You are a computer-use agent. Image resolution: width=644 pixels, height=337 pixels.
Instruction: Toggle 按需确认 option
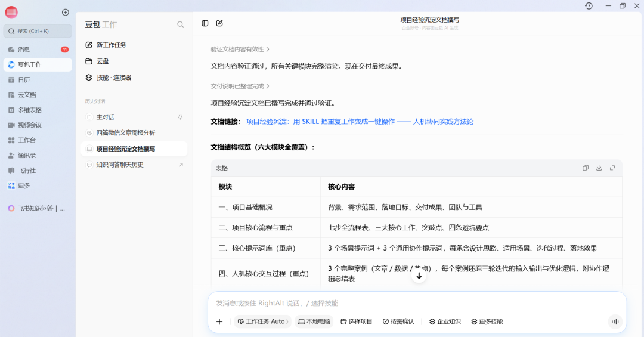coord(398,321)
